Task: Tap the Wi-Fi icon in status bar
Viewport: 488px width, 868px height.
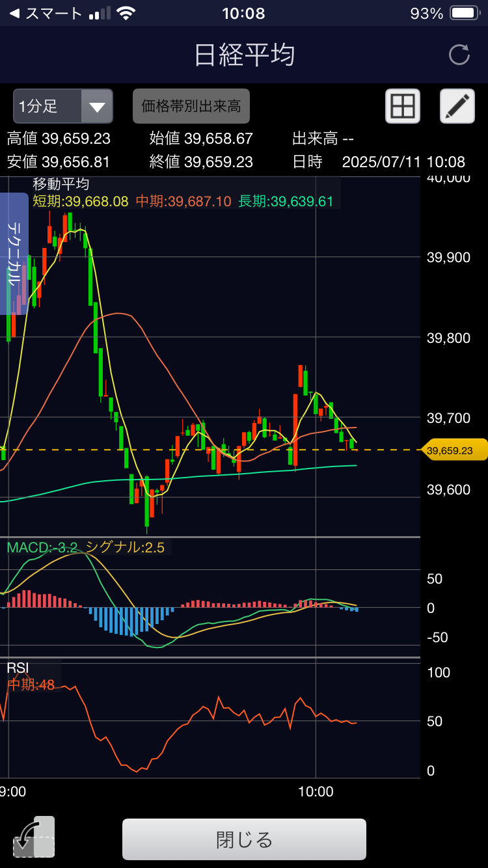Action: pos(126,13)
